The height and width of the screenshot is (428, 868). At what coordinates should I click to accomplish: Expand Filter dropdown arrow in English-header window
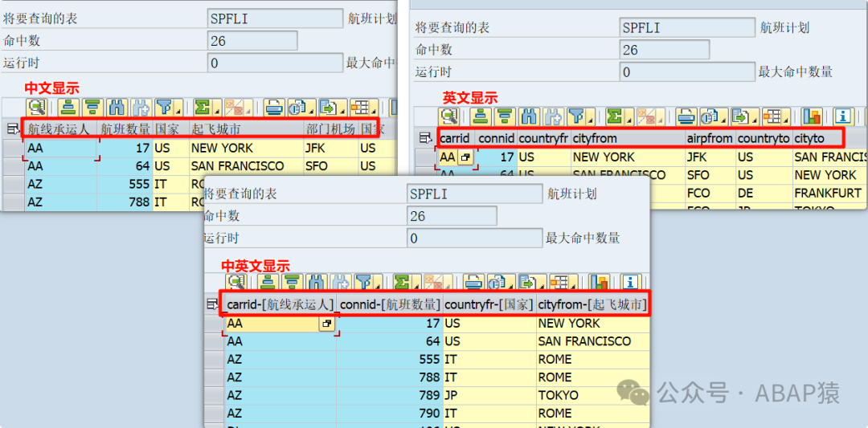[x=591, y=120]
